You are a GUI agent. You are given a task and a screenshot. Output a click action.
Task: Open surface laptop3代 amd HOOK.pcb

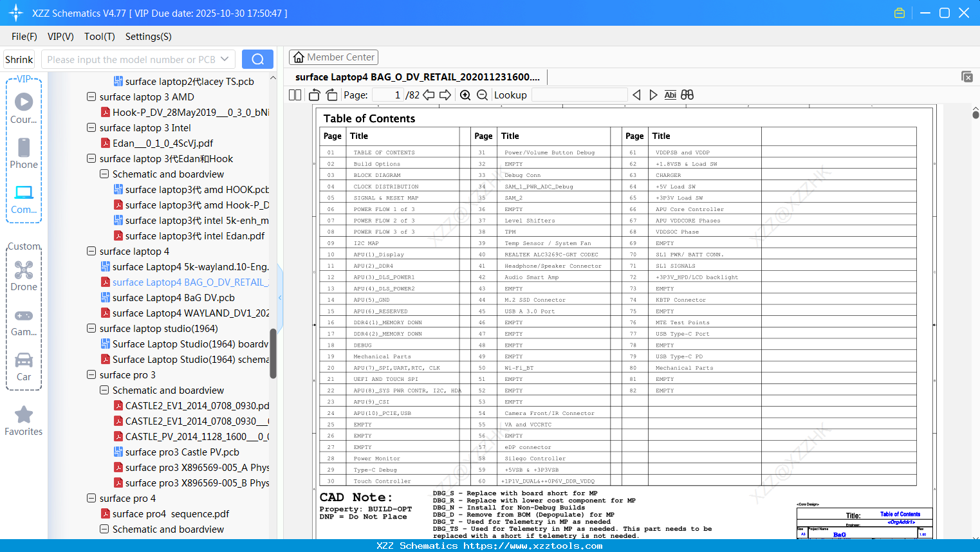[x=192, y=190]
